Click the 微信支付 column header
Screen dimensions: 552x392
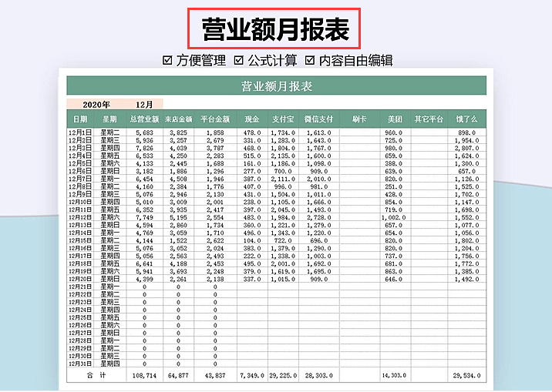[318, 119]
